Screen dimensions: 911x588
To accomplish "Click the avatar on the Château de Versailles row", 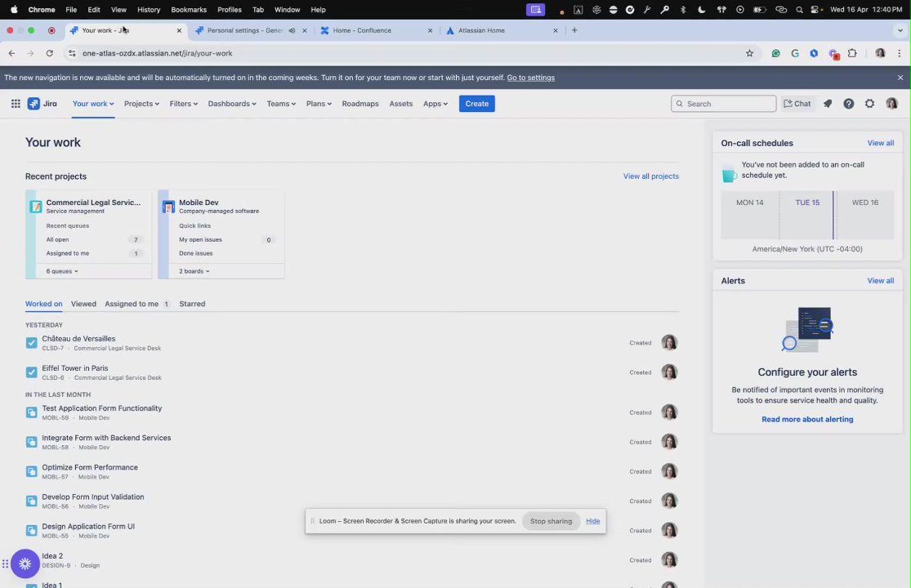I will [x=669, y=342].
